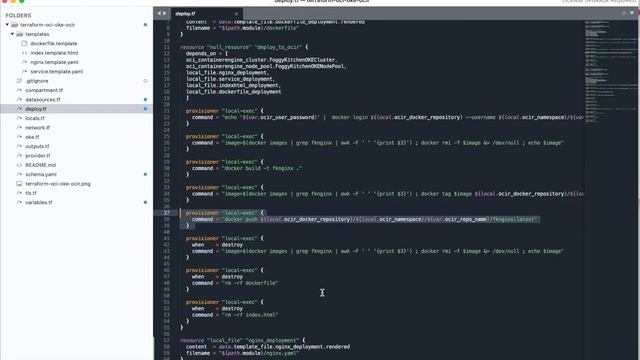The image size is (640, 360).
Task: Click git status dot beside datasources.tf
Action: 145,100
